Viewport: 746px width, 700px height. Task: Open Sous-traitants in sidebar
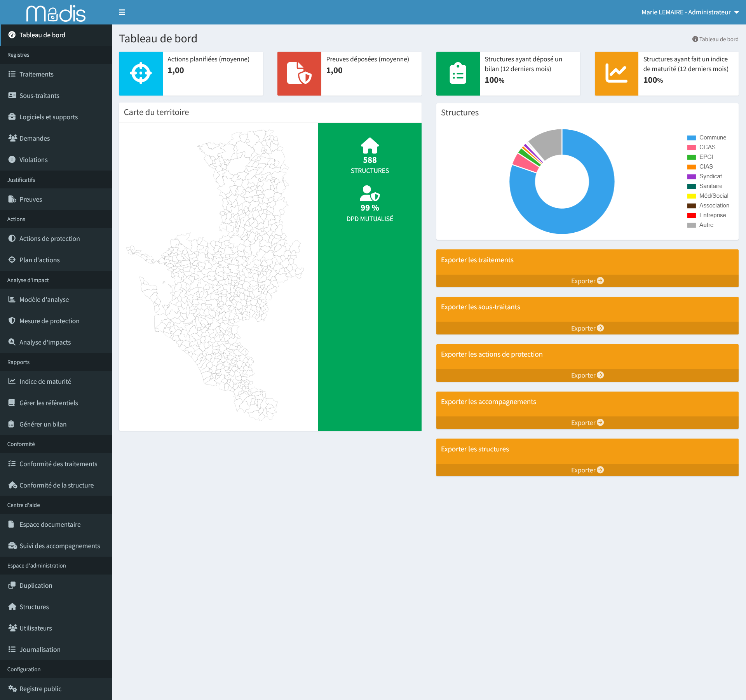(56, 96)
